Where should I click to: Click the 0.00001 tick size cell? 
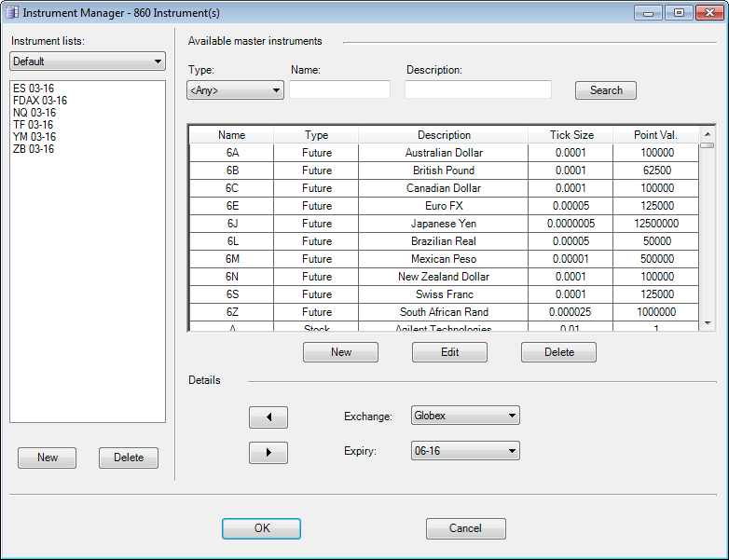coord(571,259)
